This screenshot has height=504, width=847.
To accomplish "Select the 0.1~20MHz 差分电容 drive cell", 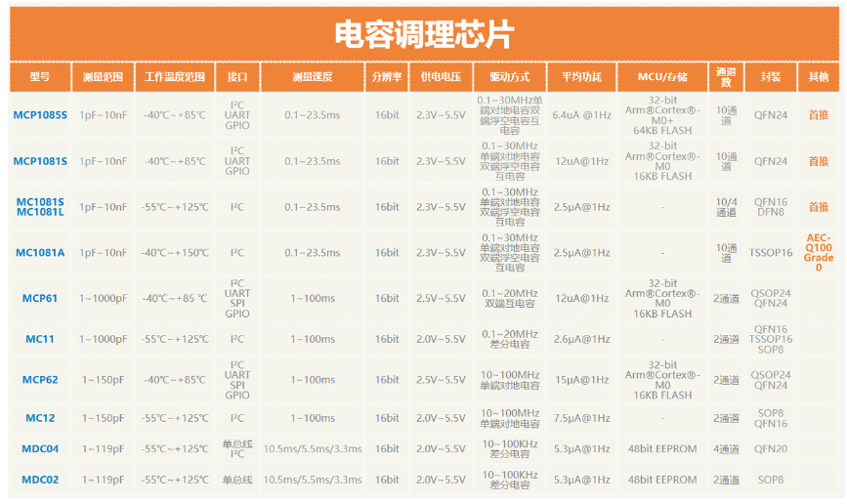I will point(509,339).
